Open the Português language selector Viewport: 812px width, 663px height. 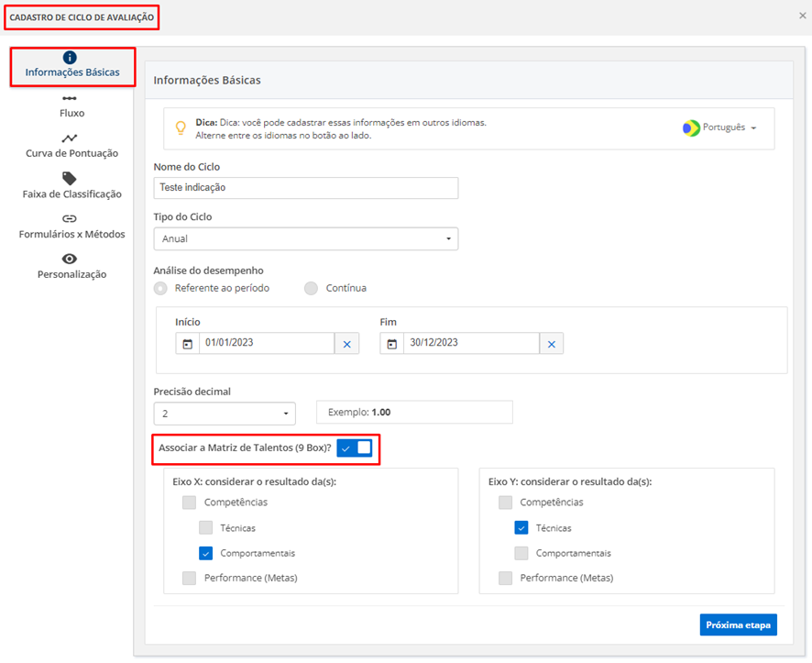[720, 128]
